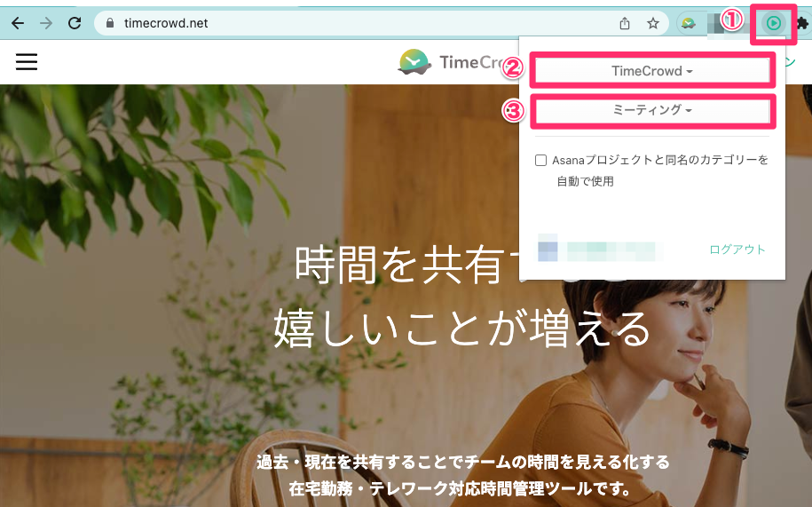Open the Extensions puzzle icon
This screenshot has height=507, width=812.
click(802, 23)
